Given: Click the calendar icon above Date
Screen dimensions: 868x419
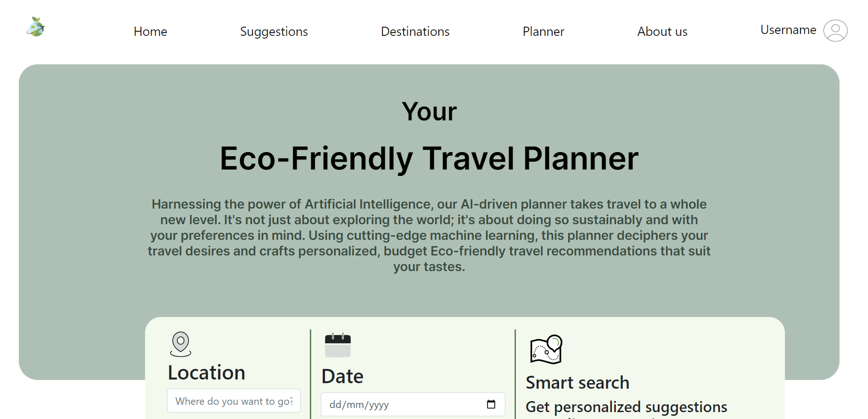Looking at the screenshot, I should [x=338, y=345].
